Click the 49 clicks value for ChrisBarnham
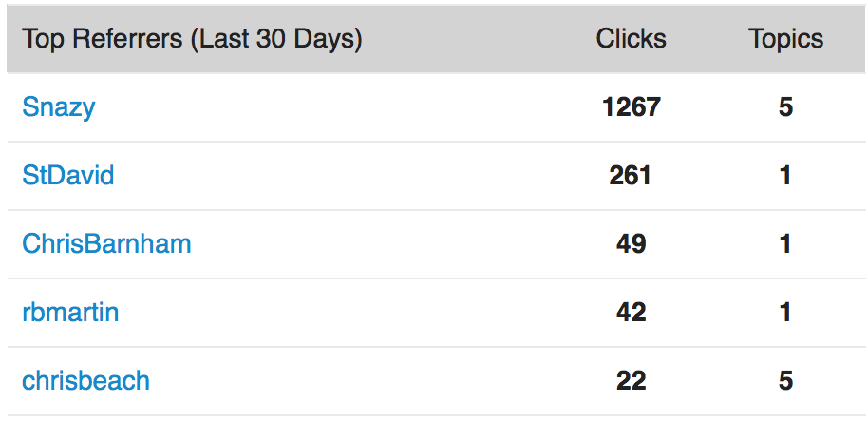The width and height of the screenshot is (868, 422). coord(631,244)
